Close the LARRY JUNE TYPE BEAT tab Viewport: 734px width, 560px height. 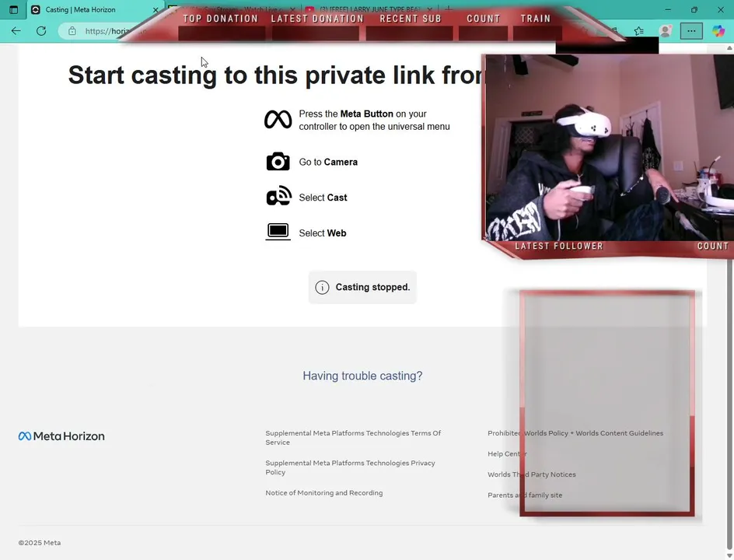[430, 9]
